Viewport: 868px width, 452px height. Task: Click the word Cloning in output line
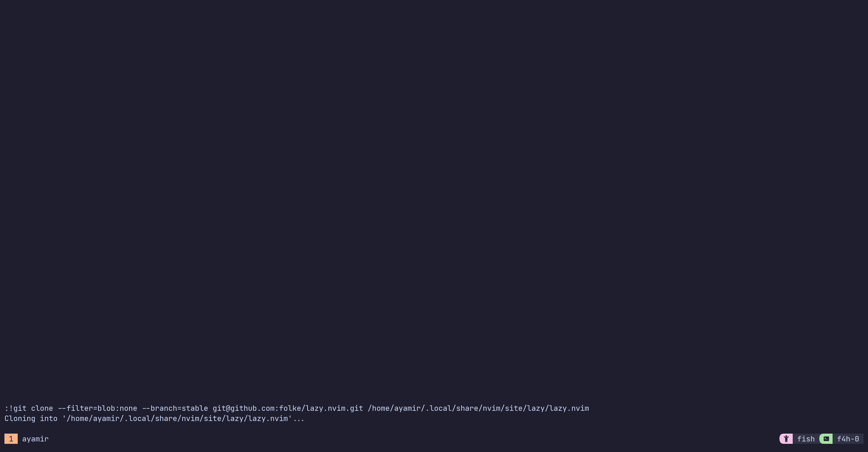[20, 418]
